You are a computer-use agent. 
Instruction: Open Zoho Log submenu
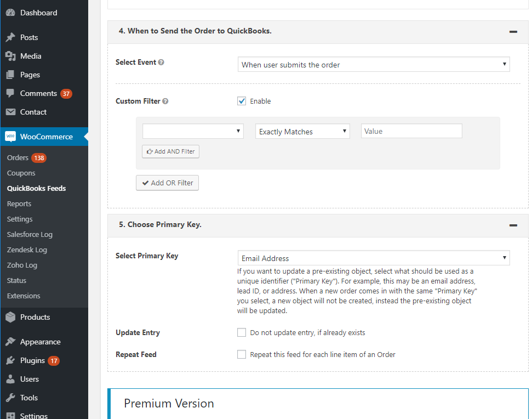[22, 265]
